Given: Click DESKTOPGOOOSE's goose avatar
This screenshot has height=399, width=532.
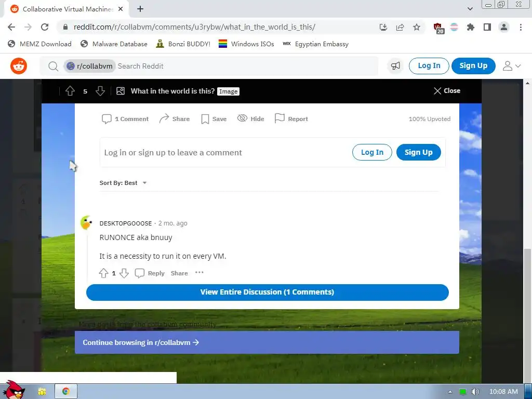Looking at the screenshot, I should point(87,223).
